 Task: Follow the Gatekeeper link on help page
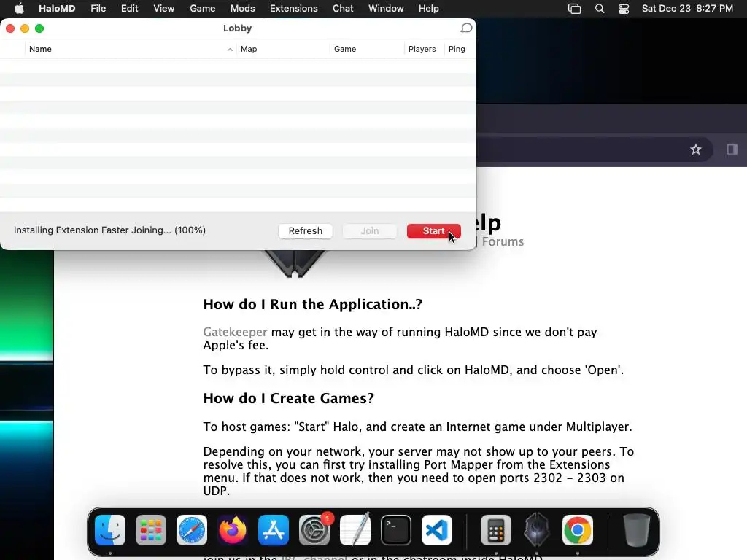tap(235, 332)
